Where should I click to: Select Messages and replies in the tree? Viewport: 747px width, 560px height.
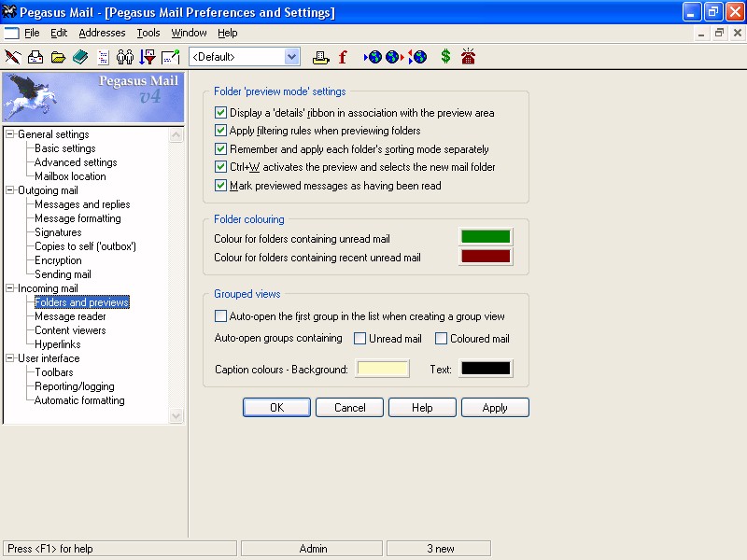click(82, 204)
